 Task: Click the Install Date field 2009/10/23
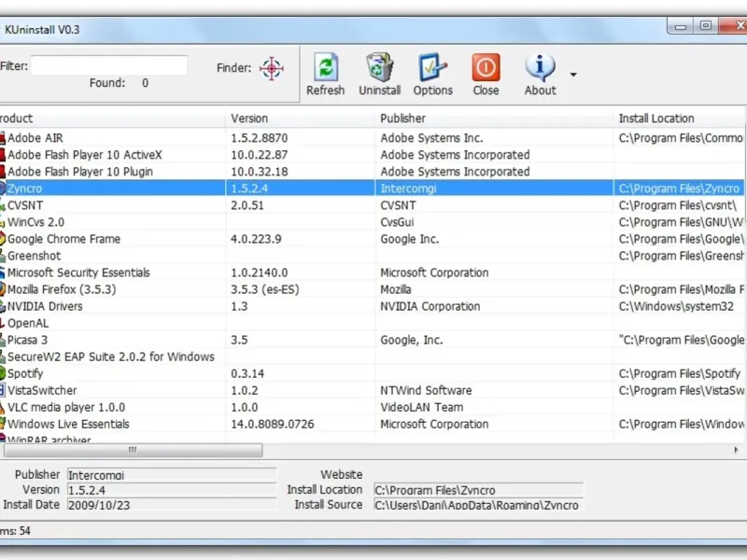tap(172, 505)
